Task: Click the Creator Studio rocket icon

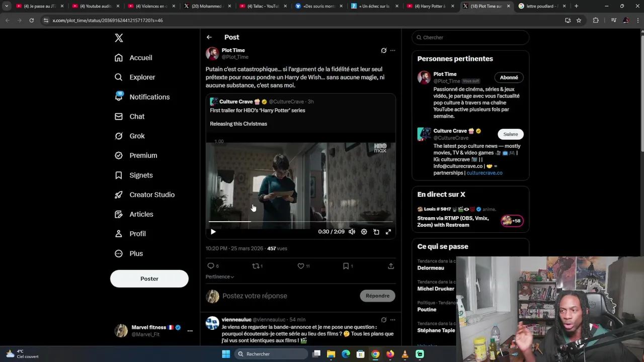Action: point(119,195)
